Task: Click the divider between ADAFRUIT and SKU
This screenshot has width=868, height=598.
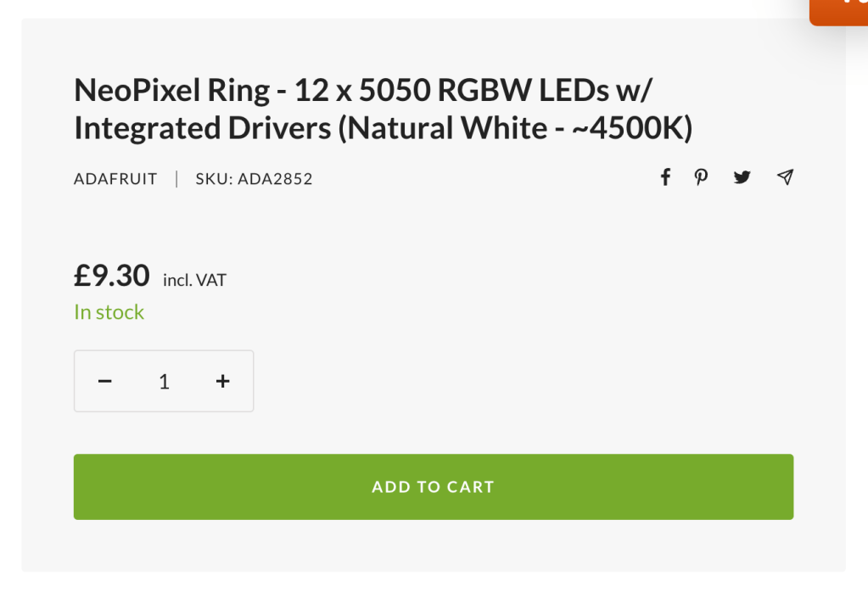Action: 176,179
